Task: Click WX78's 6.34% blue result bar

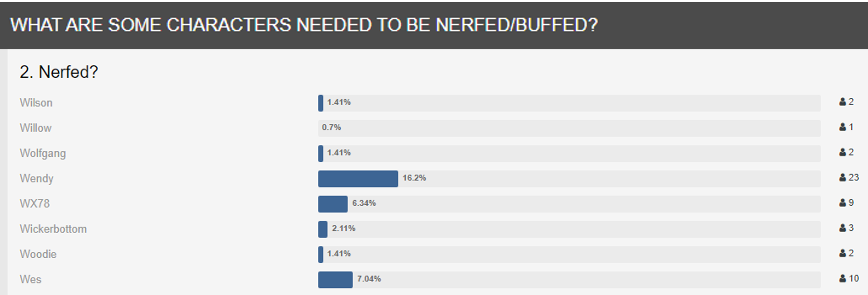Action: coord(333,204)
